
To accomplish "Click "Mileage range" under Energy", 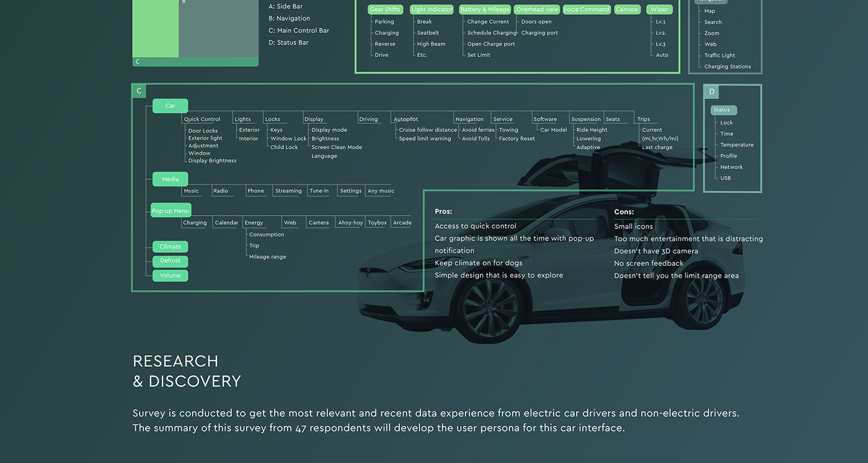I will (x=268, y=257).
